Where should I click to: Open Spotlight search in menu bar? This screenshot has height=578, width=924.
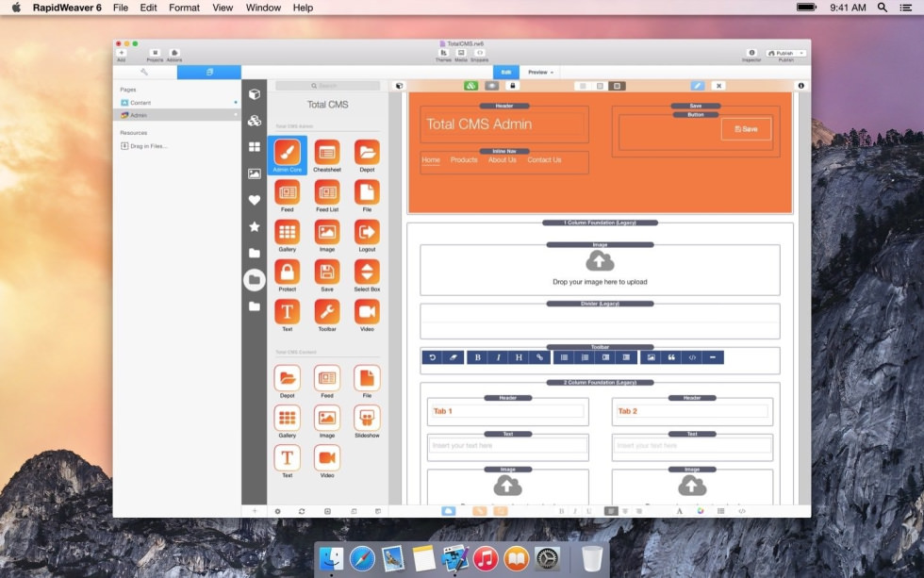point(883,8)
